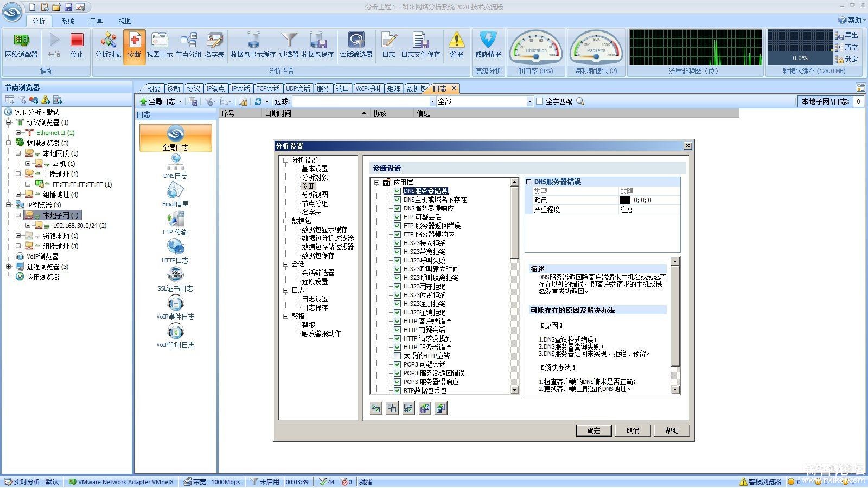Select 全局日志 in the log sidebar
The image size is (868, 488).
[x=175, y=138]
